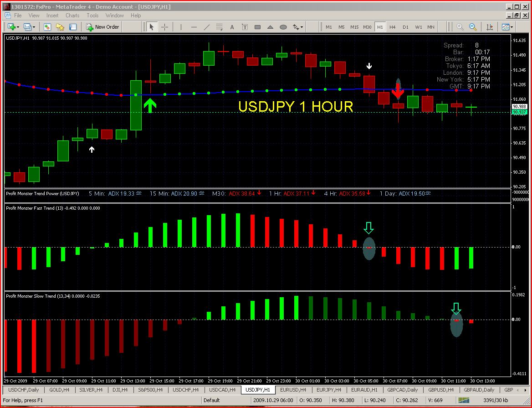Select the Ellipse shape tool
Viewport: 532px width, 408px height.
click(x=283, y=27)
